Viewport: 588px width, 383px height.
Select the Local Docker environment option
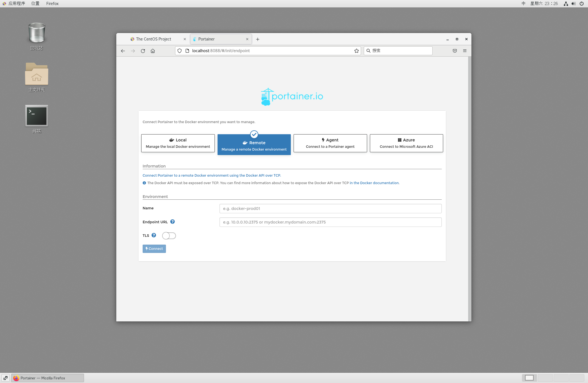178,143
